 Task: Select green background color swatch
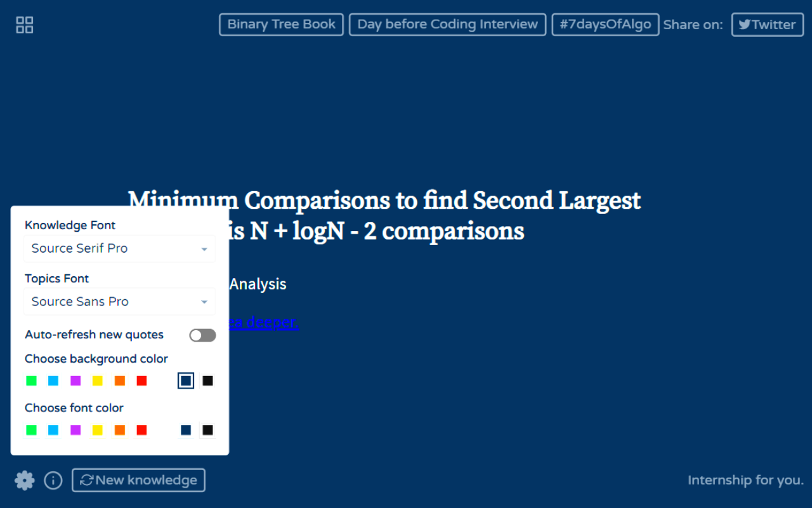tap(31, 381)
